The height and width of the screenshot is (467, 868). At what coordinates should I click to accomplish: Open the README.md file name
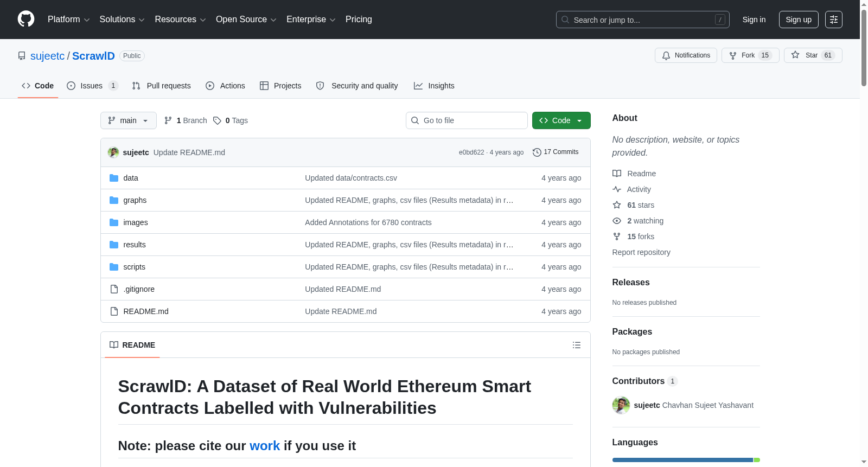(x=146, y=311)
